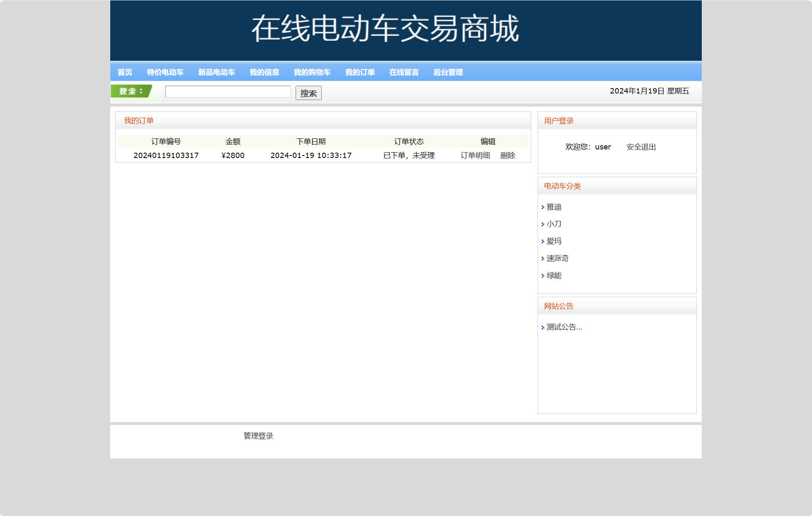Open the 首页 home menu item
The height and width of the screenshot is (516, 812).
tap(125, 72)
